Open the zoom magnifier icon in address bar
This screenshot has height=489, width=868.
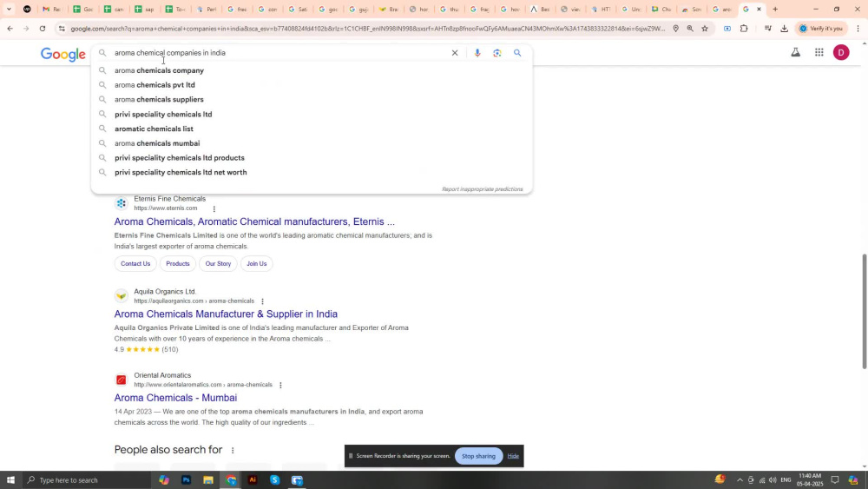tap(690, 29)
